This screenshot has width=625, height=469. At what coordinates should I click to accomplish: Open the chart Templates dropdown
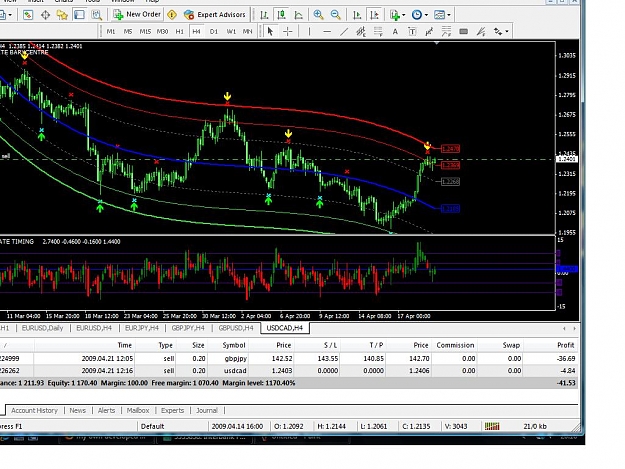[442, 15]
